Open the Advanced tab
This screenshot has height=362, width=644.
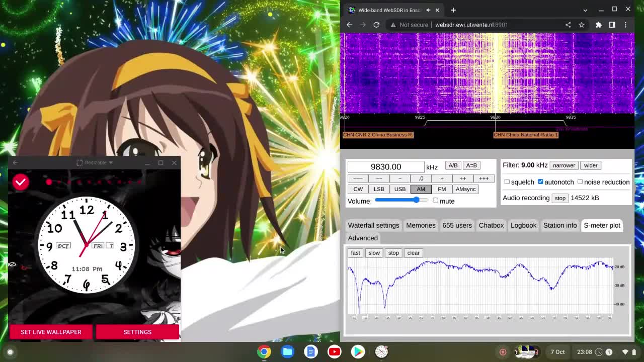point(363,238)
